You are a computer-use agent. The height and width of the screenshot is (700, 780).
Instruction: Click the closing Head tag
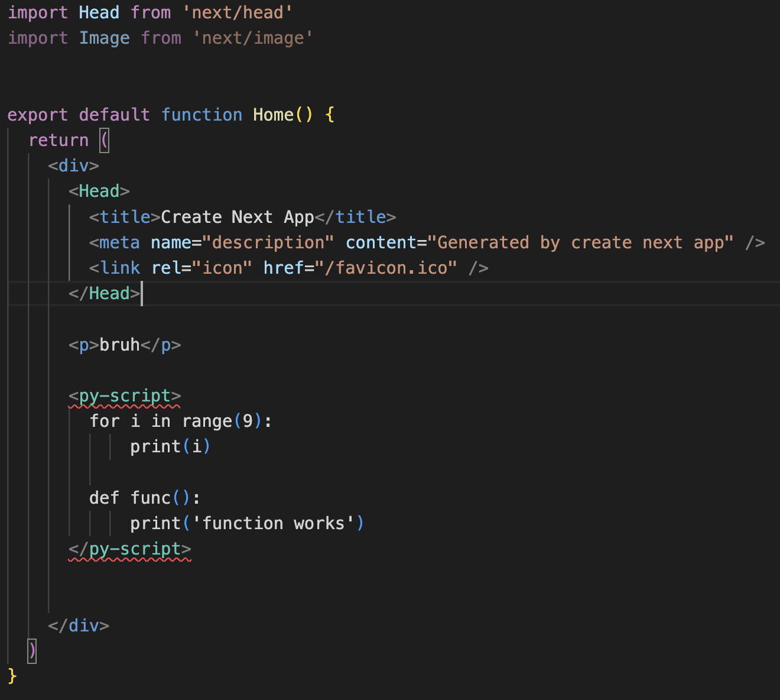pos(105,294)
